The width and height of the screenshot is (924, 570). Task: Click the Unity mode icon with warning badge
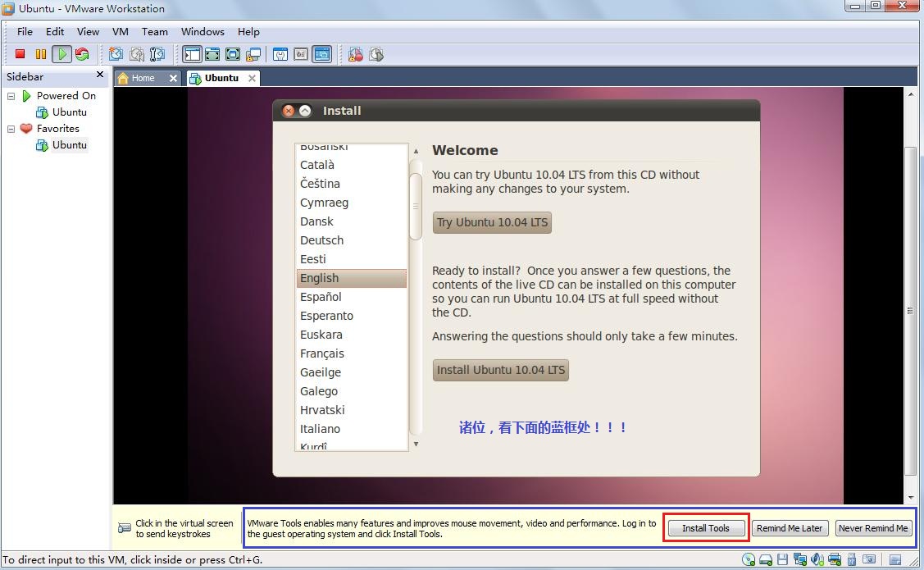pos(253,54)
